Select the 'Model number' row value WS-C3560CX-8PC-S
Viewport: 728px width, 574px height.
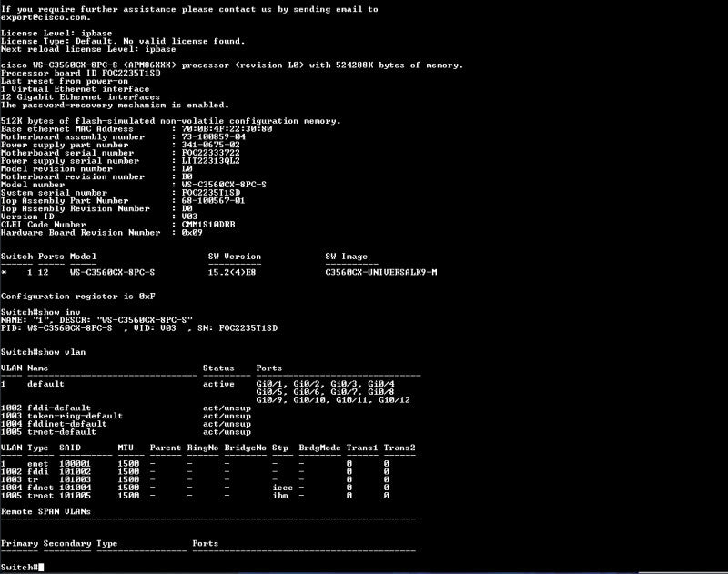point(224,185)
